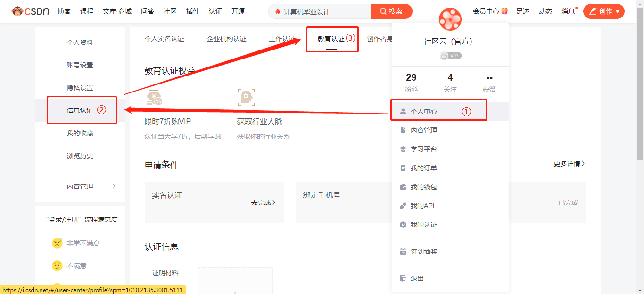This screenshot has width=644, height=294.
Task: Click the 问答 nav link
Action: coord(148,11)
